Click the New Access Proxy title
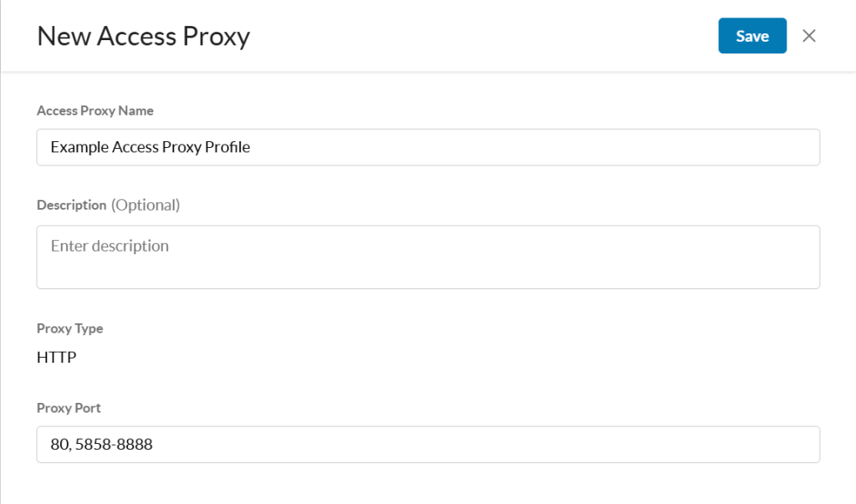Viewport: 856px width, 504px height. pos(143,36)
